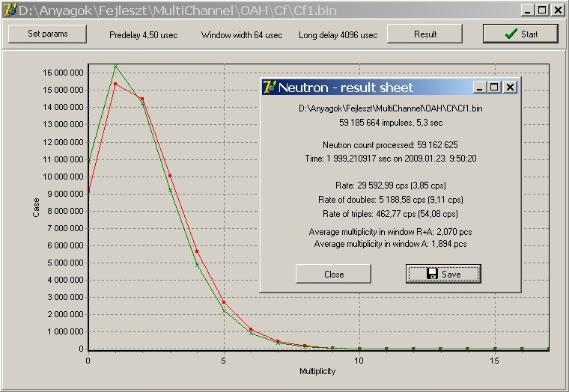Maximize the Neutron result sheet dialog
569x392 pixels.
point(494,87)
